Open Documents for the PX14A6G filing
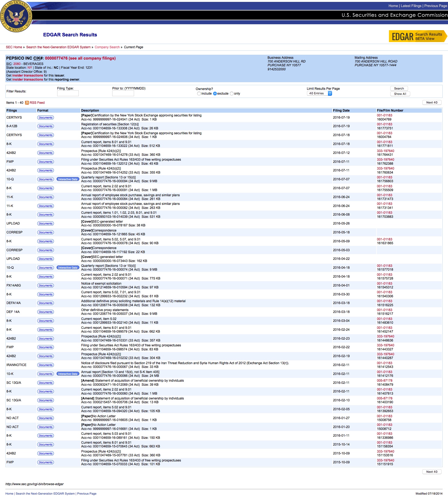 tap(46, 285)
